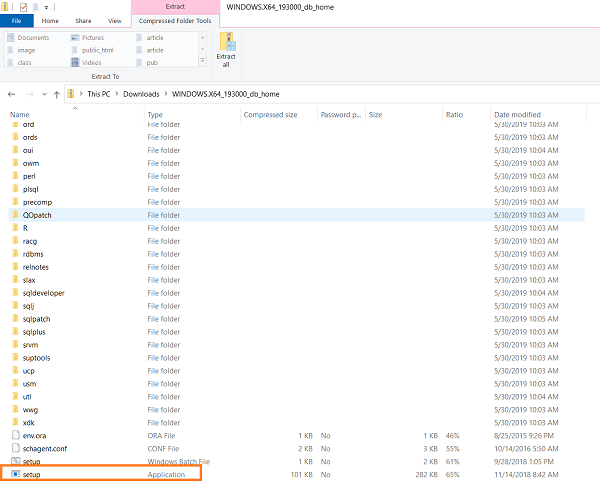This screenshot has height=482, width=600.
Task: Expand the This PC breadcrumb chevron
Action: [117, 94]
